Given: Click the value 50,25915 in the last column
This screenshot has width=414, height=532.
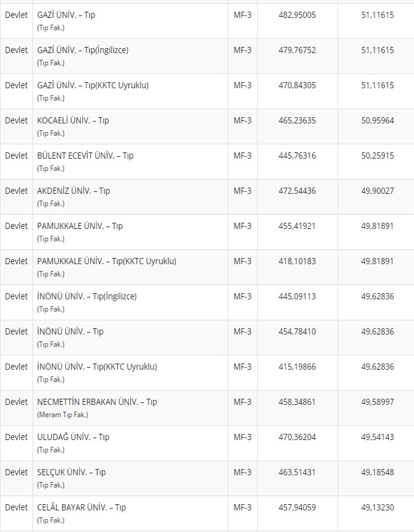Looking at the screenshot, I should click(x=378, y=156).
